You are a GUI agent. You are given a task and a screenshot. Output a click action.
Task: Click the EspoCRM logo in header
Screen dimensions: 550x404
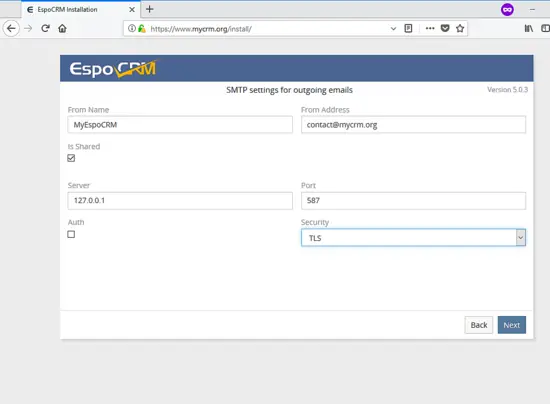coord(113,68)
